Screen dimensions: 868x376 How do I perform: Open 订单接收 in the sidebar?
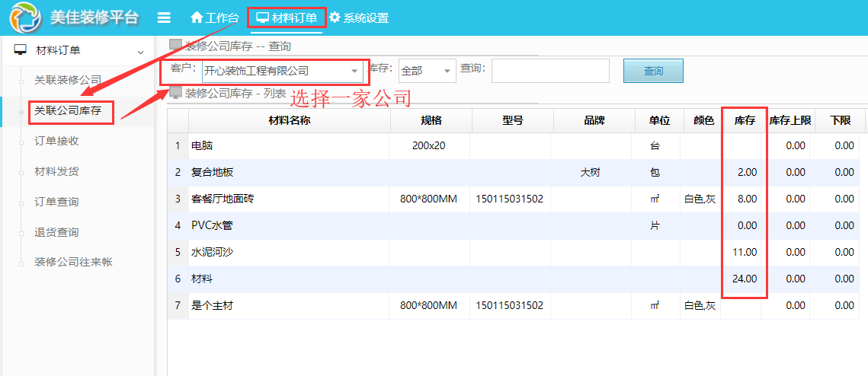(56, 141)
